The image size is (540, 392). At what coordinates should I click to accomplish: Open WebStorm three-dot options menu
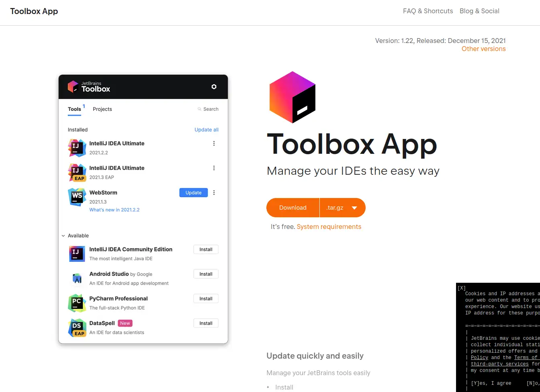214,193
